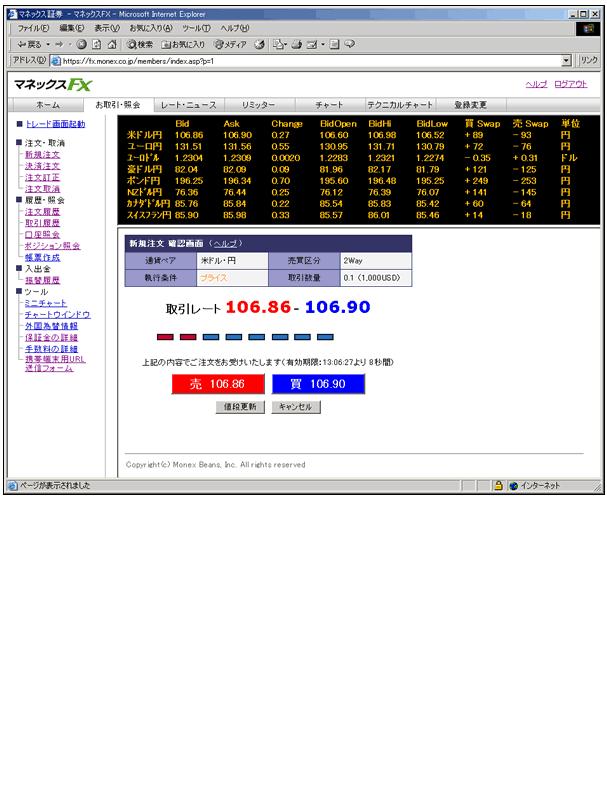Click the キャンセル cancel button
Screen dimensions: 607x800
296,407
